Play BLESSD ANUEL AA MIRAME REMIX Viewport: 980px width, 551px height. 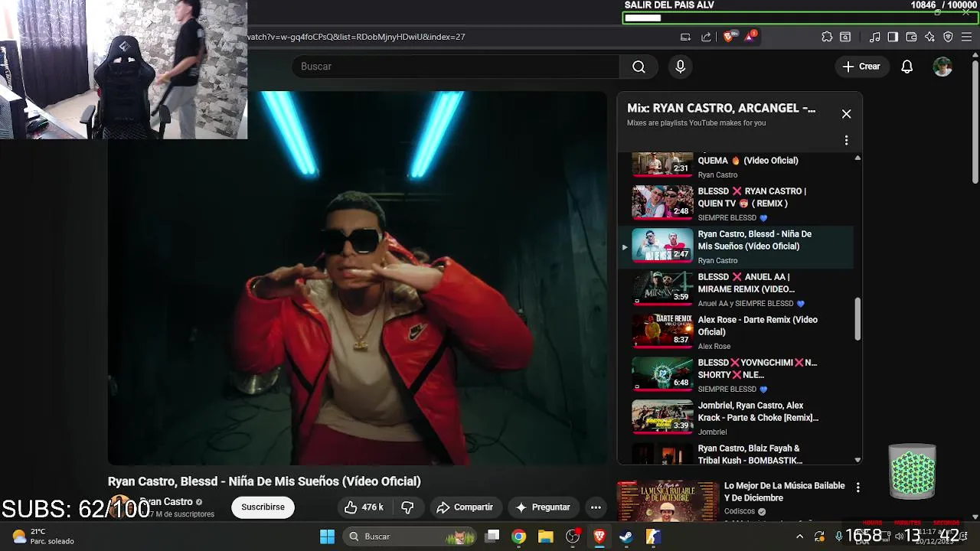pyautogui.click(x=735, y=289)
